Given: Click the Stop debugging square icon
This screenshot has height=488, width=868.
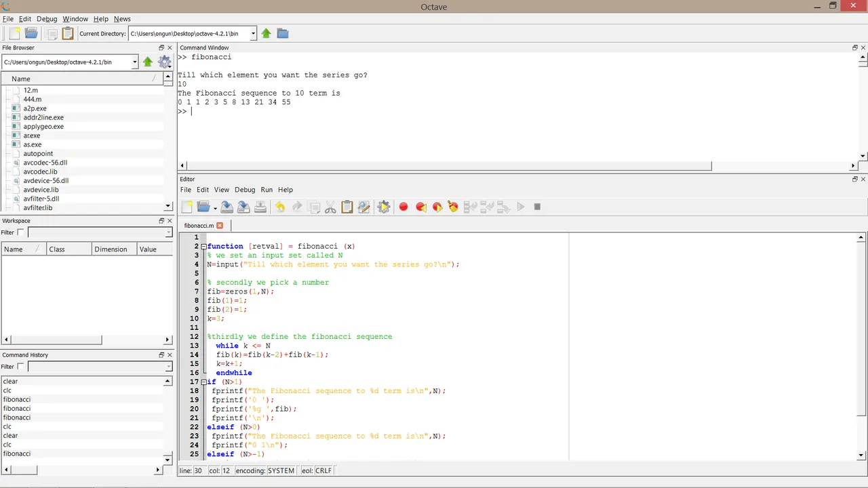Looking at the screenshot, I should click(537, 207).
